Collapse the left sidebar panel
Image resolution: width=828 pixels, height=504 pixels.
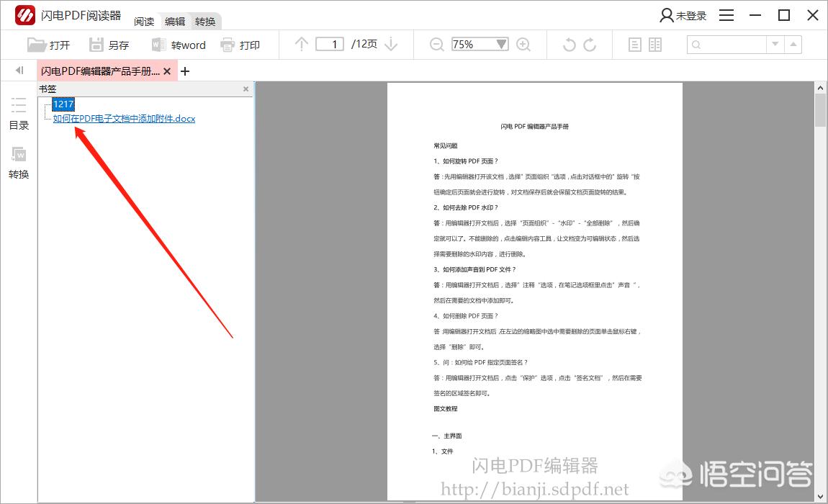pyautogui.click(x=19, y=71)
